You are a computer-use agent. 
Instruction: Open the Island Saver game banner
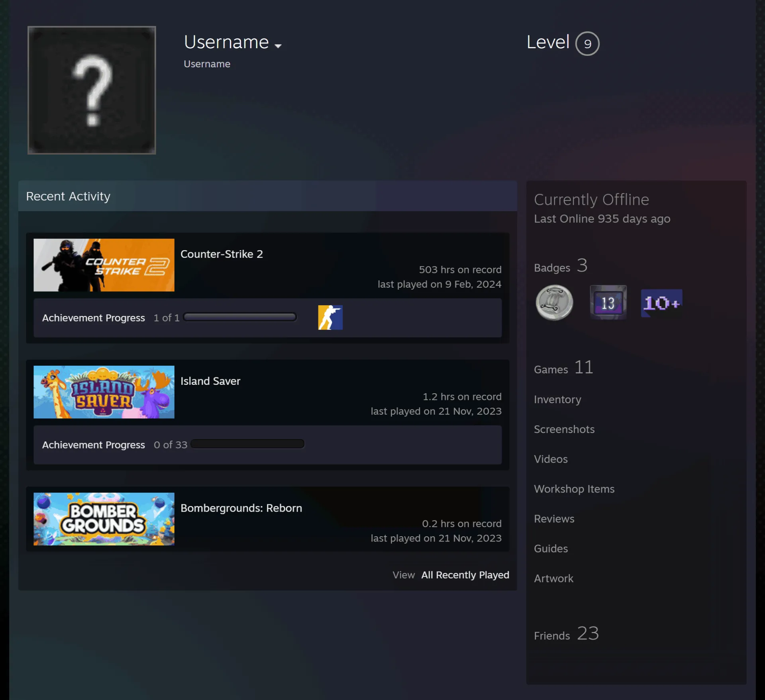point(104,392)
